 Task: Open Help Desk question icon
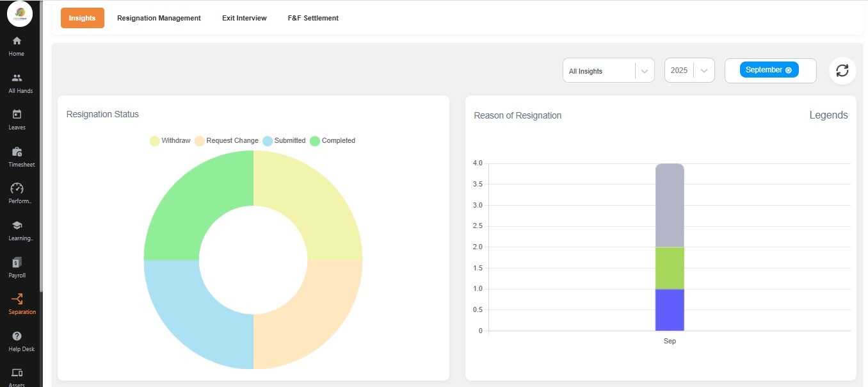click(17, 336)
